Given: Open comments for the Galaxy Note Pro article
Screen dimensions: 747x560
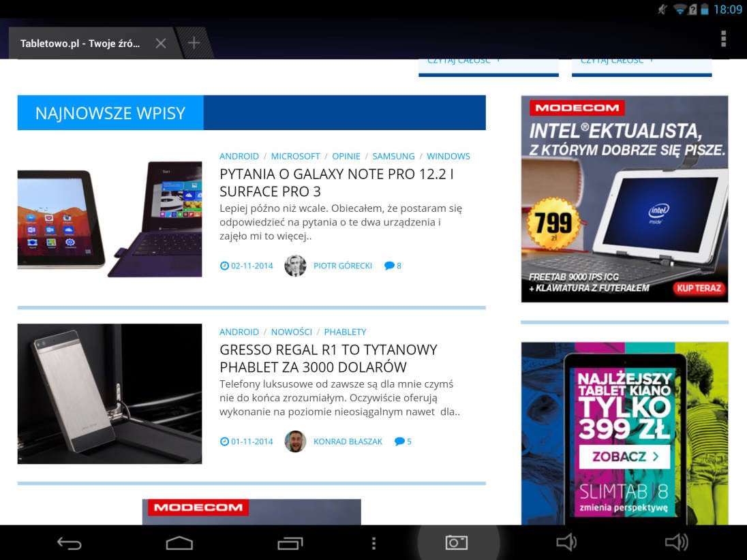Looking at the screenshot, I should pos(393,266).
